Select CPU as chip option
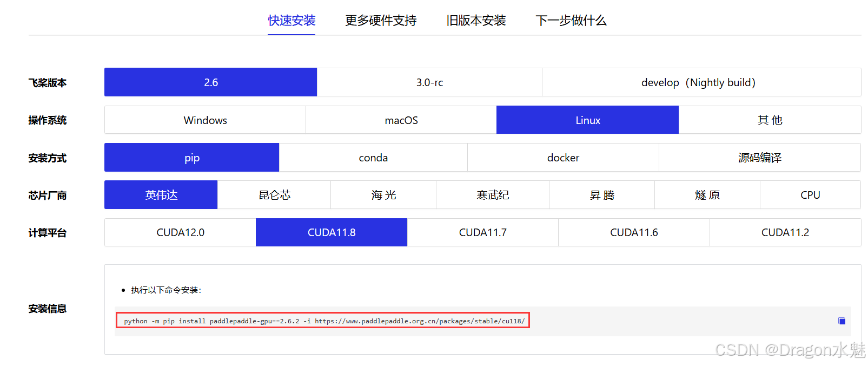Viewport: 868px width, 365px height. (x=810, y=195)
